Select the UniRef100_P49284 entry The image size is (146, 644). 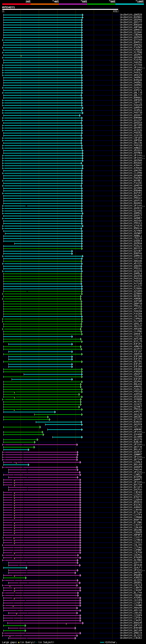click(x=131, y=311)
